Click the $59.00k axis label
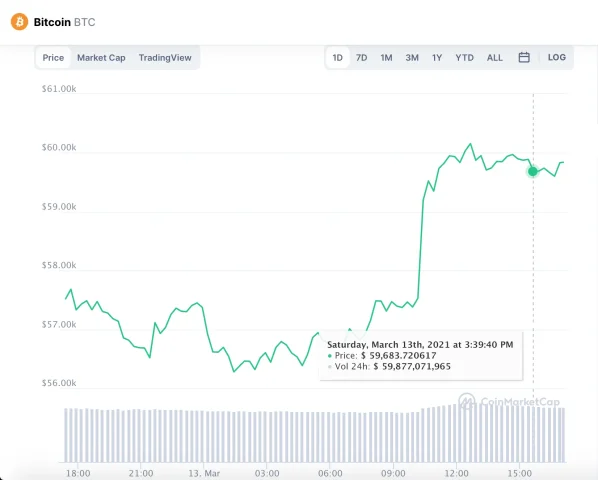 59,207
